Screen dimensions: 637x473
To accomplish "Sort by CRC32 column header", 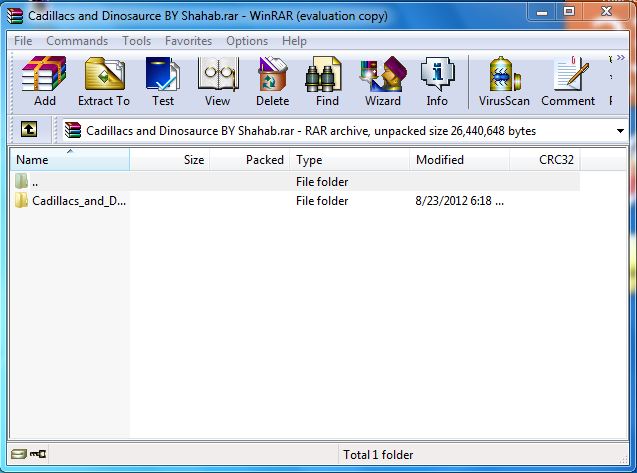I will [545, 160].
